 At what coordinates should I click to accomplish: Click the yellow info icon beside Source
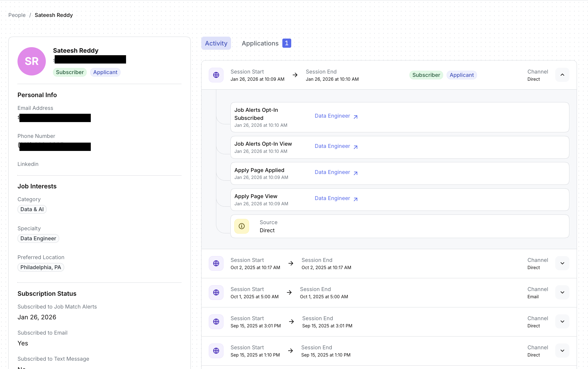[242, 226]
